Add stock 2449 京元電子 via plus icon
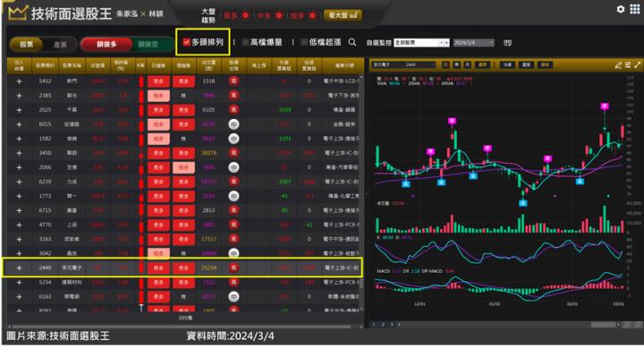This screenshot has height=348, width=644. tap(19, 267)
